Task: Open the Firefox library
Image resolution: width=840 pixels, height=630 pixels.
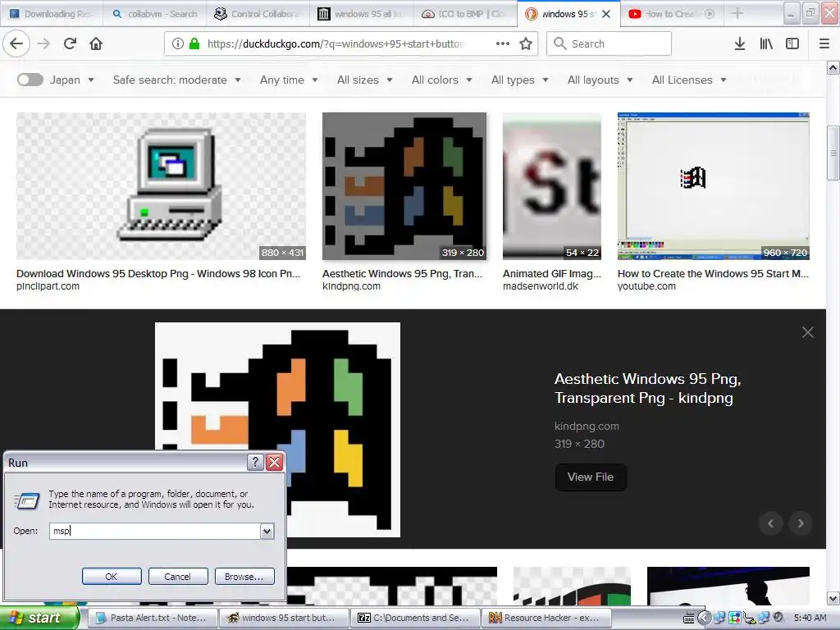Action: tap(766, 43)
